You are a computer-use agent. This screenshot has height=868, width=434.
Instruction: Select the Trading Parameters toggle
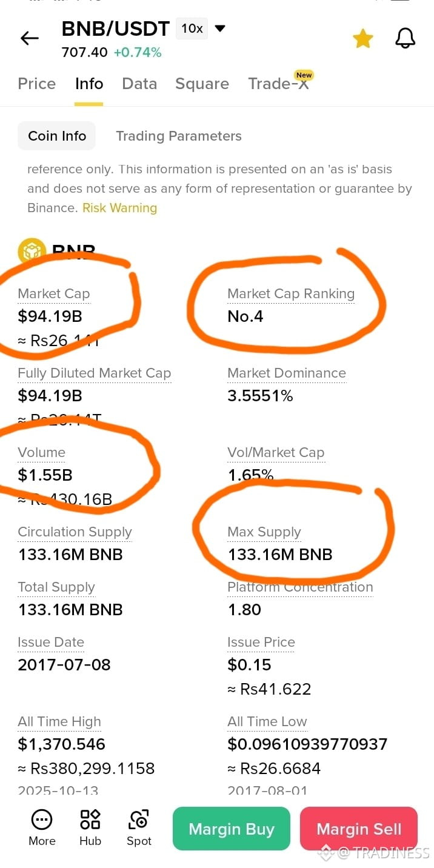[x=179, y=136]
